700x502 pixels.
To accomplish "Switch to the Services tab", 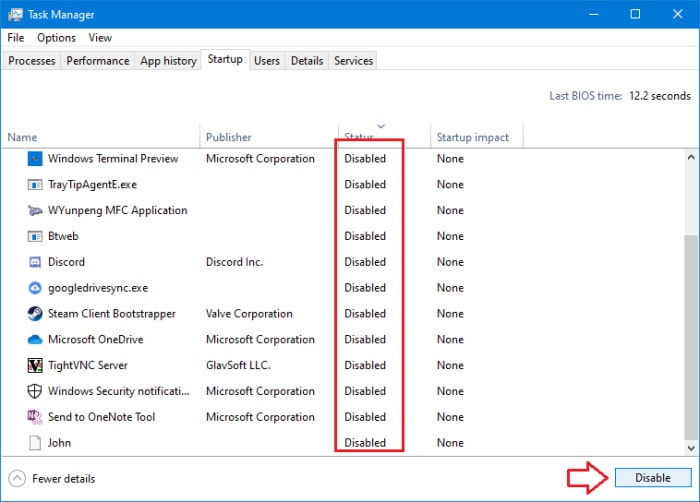I will click(x=353, y=61).
